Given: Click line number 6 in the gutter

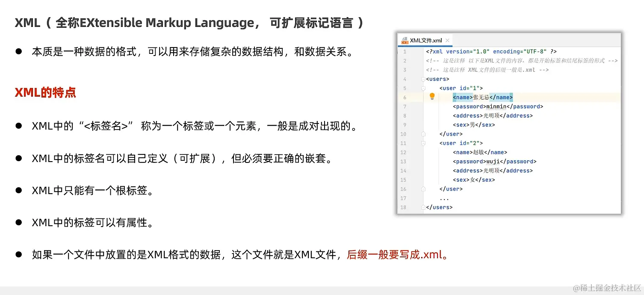Looking at the screenshot, I should coord(405,97).
